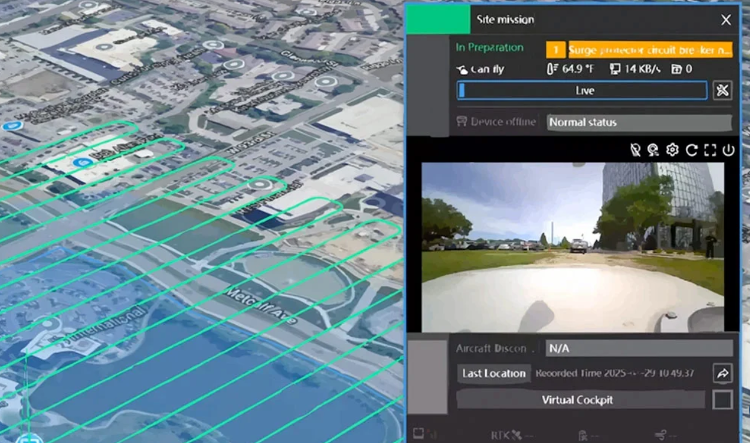Click the drone camera video preview
Screen dimensions: 750x443
[x=572, y=248]
